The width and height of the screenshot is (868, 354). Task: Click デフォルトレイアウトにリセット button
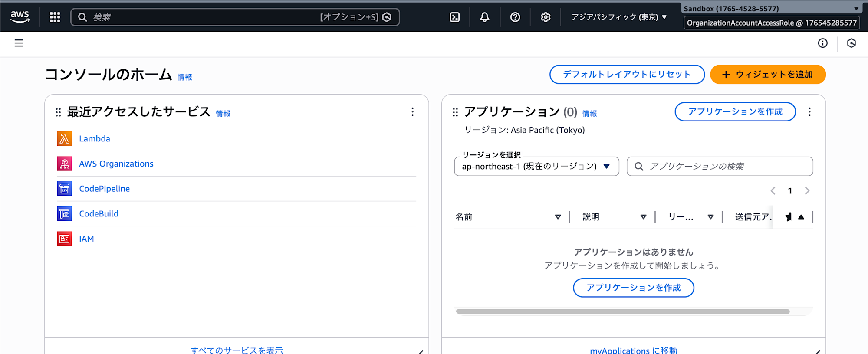[627, 74]
